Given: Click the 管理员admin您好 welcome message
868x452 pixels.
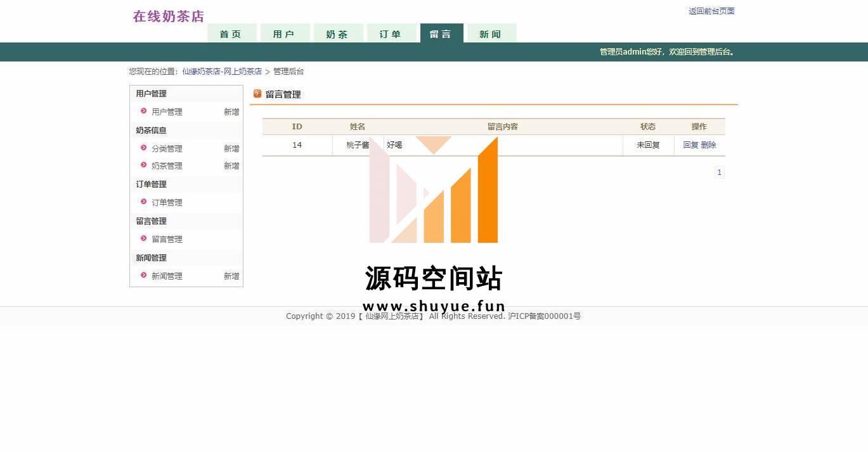Looking at the screenshot, I should (x=667, y=52).
